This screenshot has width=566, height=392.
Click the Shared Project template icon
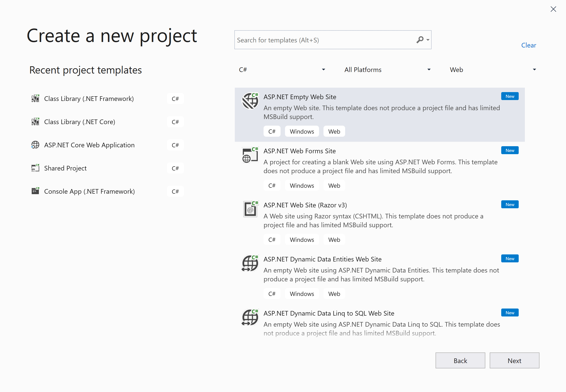[35, 168]
